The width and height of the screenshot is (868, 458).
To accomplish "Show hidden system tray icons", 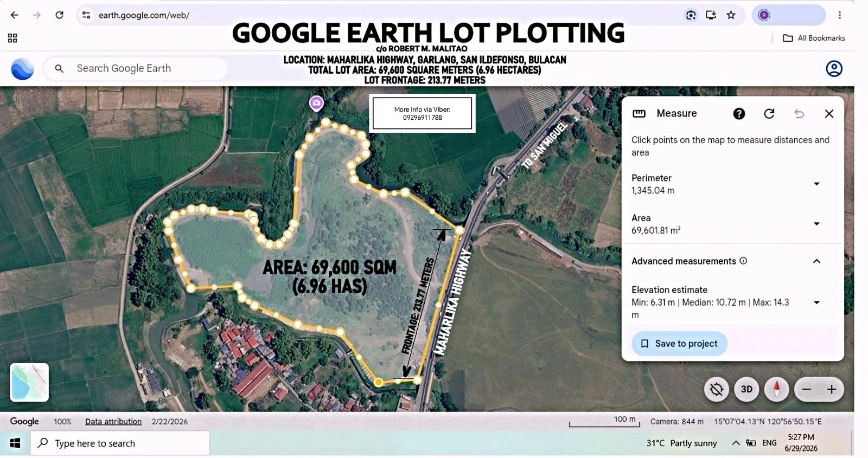I will (736, 443).
